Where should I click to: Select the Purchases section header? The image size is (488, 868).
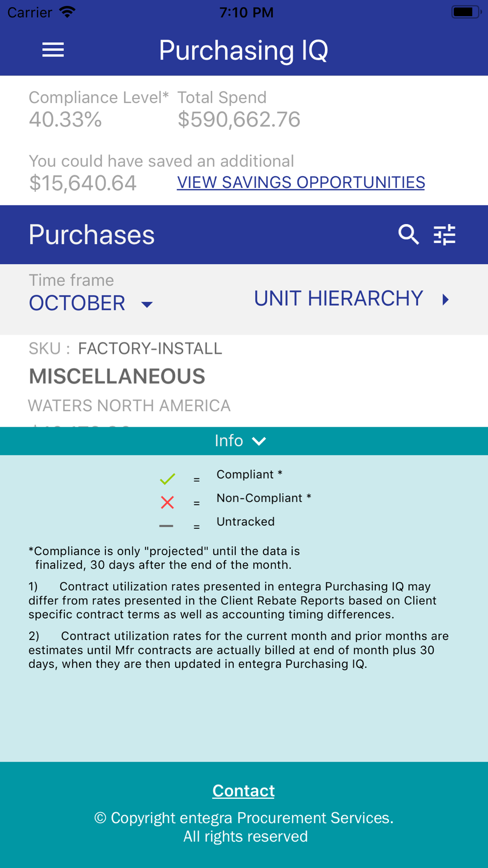pyautogui.click(x=92, y=235)
